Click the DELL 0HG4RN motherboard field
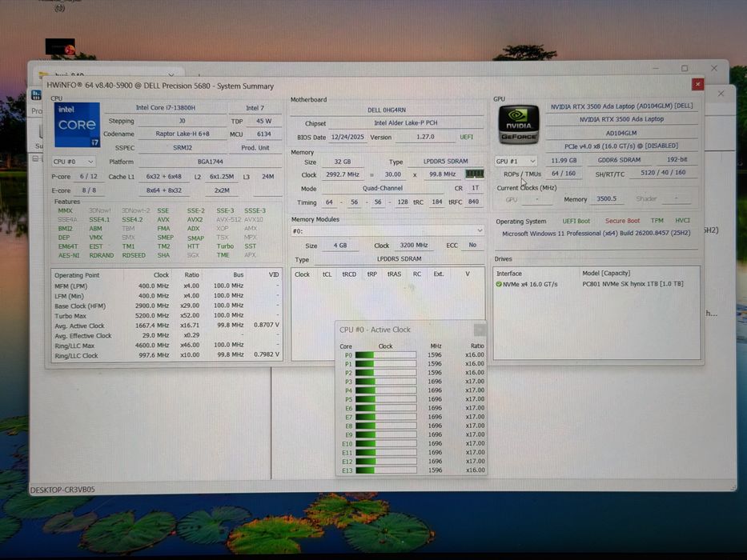Image resolution: width=747 pixels, height=560 pixels. coord(387,110)
